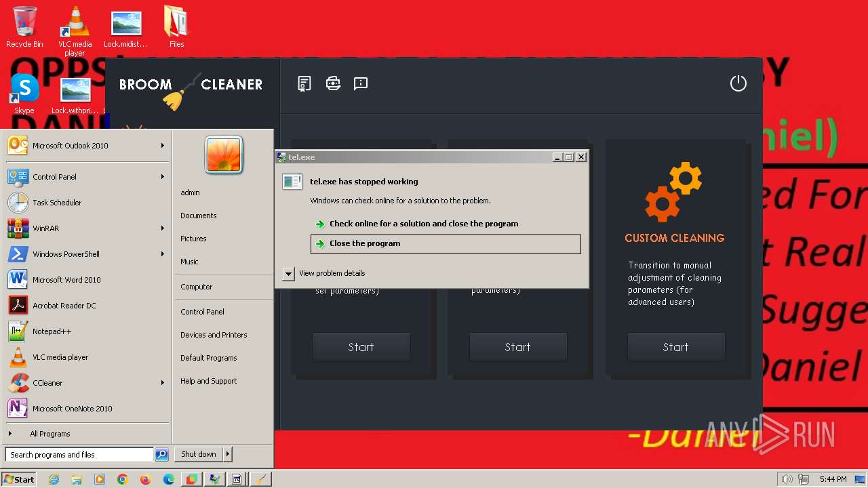Image resolution: width=868 pixels, height=488 pixels.
Task: Launch Firefox from taskbar
Action: (x=145, y=479)
